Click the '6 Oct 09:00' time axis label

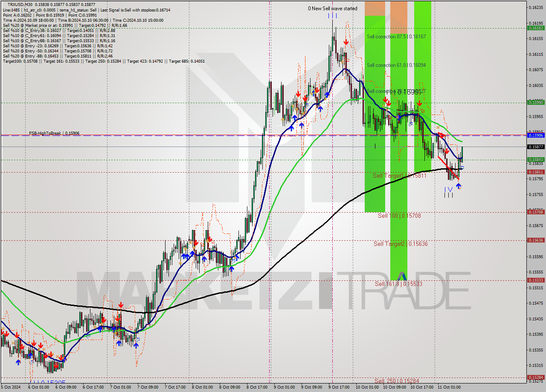point(66,387)
